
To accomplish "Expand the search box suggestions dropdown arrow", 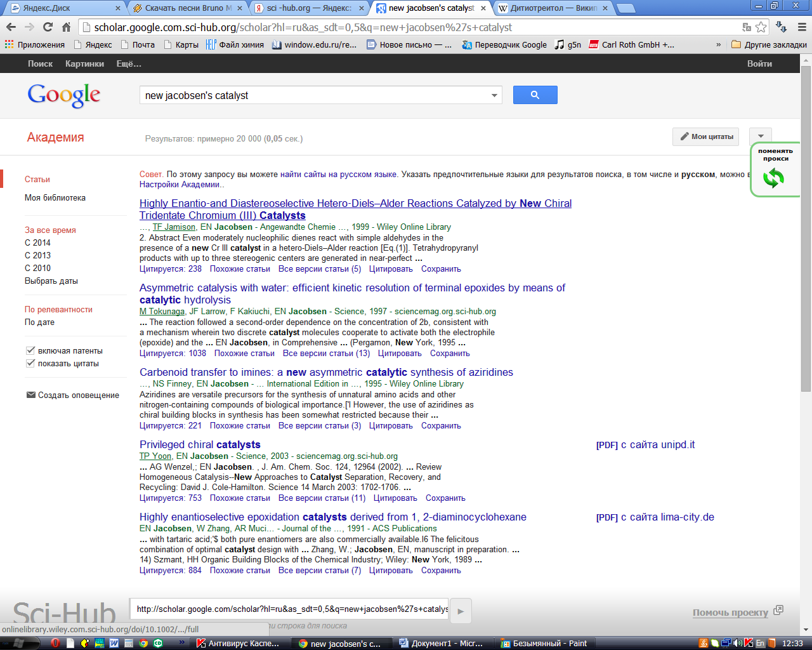I will tap(494, 95).
